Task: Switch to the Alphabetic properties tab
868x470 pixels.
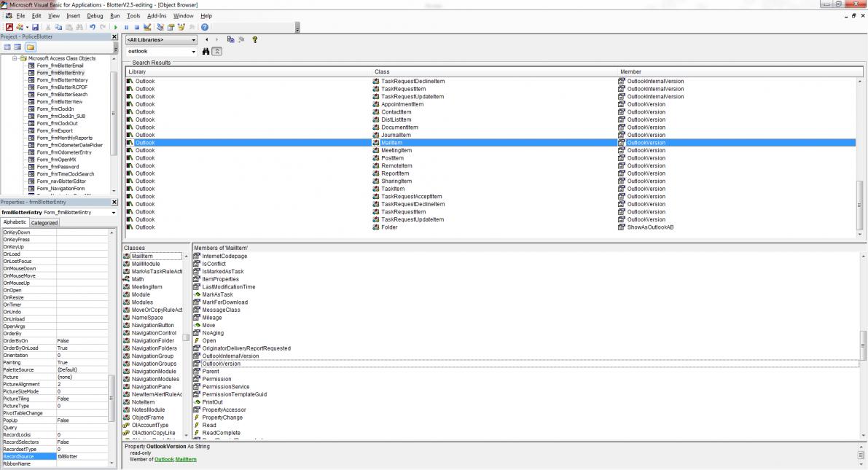Action: pos(15,222)
